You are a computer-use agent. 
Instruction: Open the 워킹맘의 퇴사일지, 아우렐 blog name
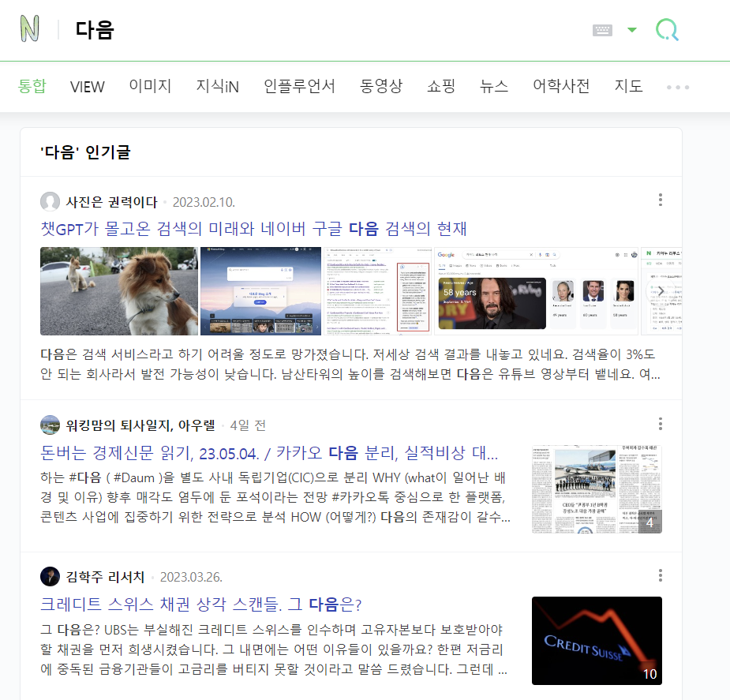tap(140, 425)
